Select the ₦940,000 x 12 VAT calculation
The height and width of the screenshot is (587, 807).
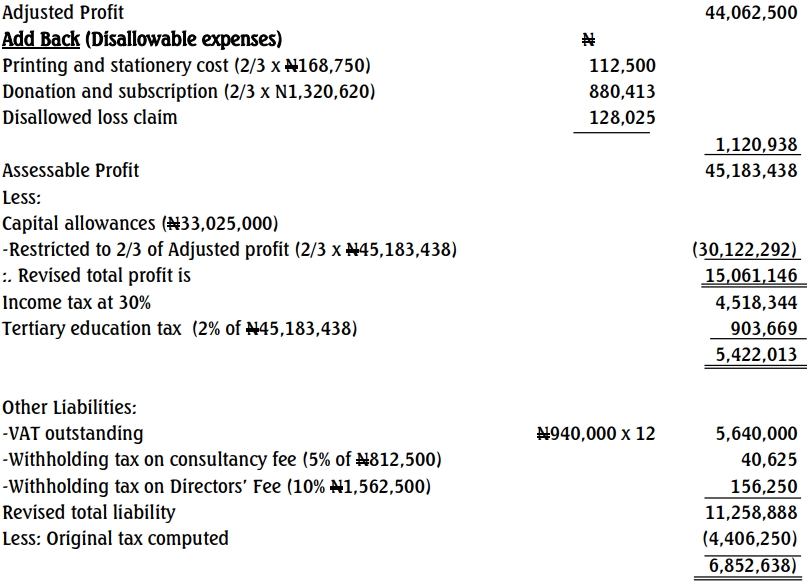click(x=596, y=434)
